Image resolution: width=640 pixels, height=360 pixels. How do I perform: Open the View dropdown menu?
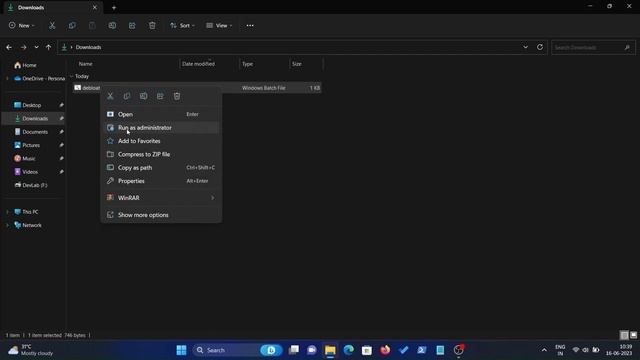219,25
